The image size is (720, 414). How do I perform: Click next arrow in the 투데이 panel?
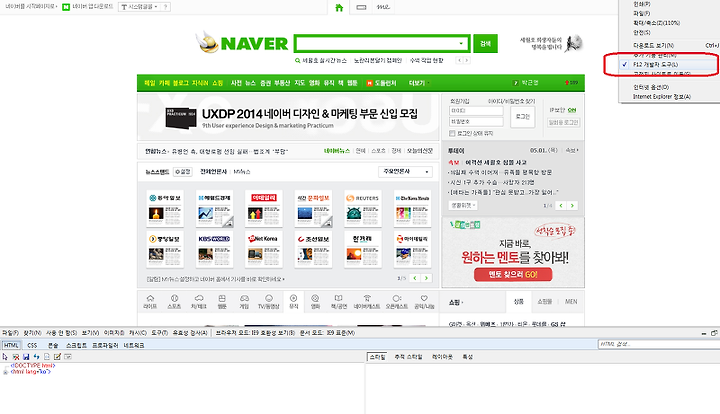click(x=572, y=206)
